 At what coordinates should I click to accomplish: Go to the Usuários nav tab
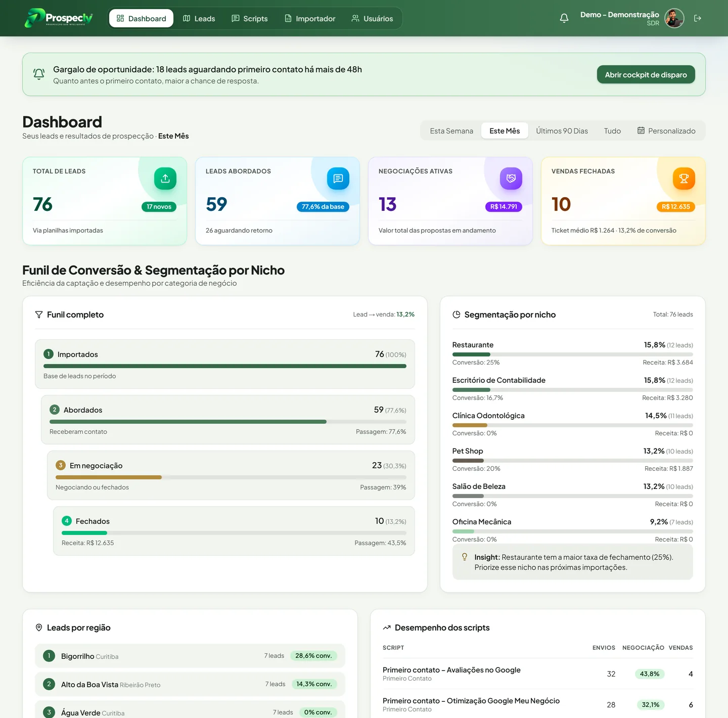pos(372,18)
